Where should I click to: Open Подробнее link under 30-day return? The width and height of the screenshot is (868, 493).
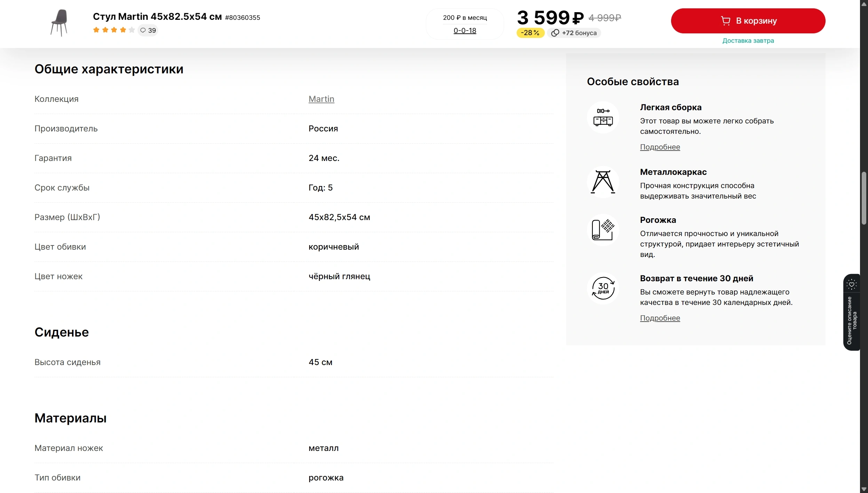tap(660, 318)
